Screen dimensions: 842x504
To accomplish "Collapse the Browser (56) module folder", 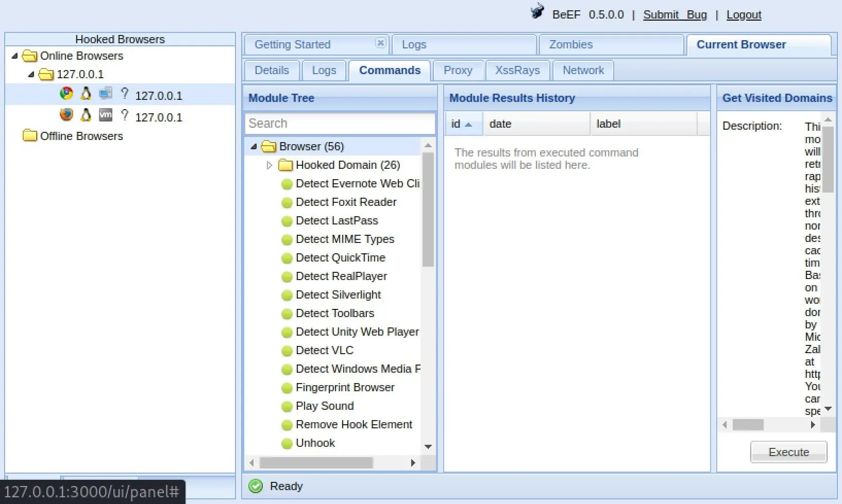I will [x=254, y=147].
